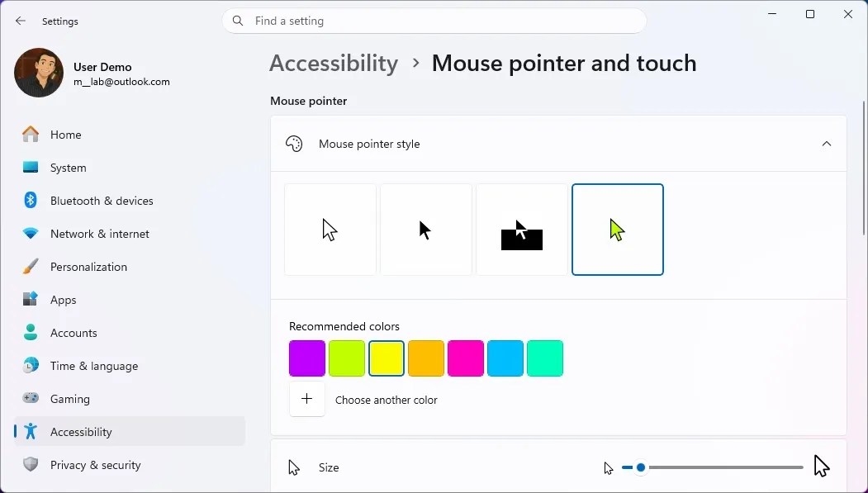Click the Bluetooth icon in sidebar
Viewport: 868px width, 493px height.
pyautogui.click(x=31, y=201)
